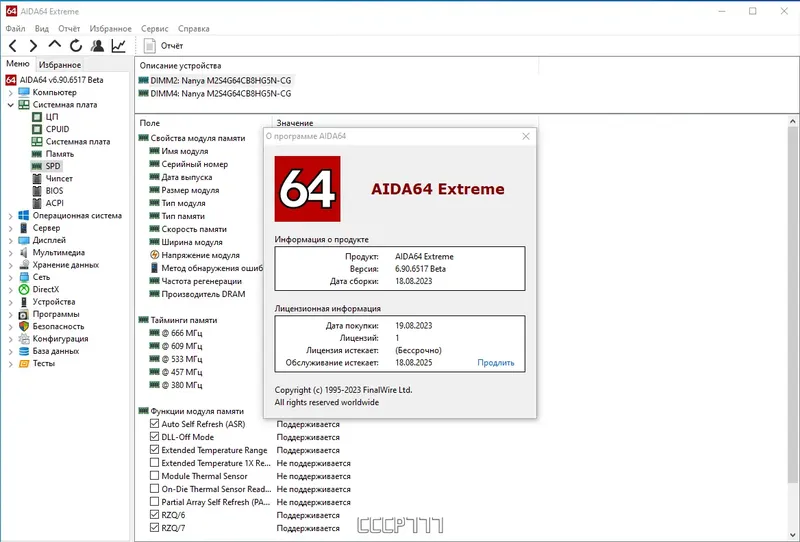Click the Программы icon in tree
The image size is (800, 542).
click(x=23, y=314)
